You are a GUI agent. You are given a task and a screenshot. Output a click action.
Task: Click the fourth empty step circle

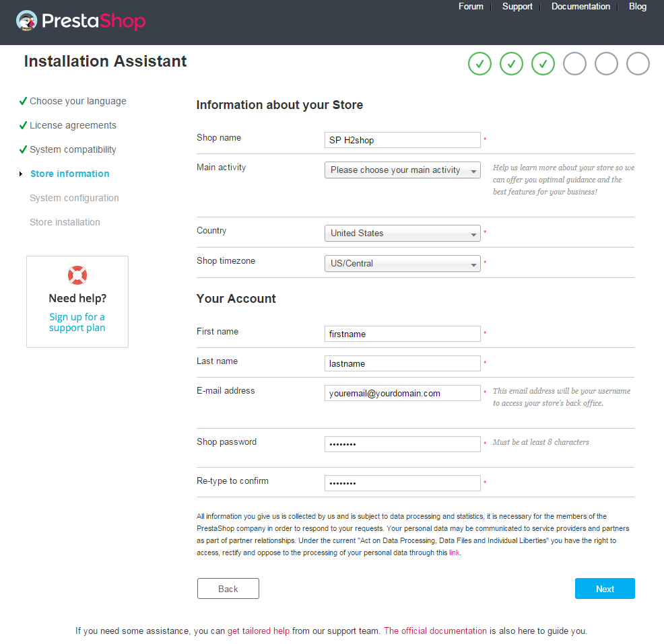click(574, 64)
